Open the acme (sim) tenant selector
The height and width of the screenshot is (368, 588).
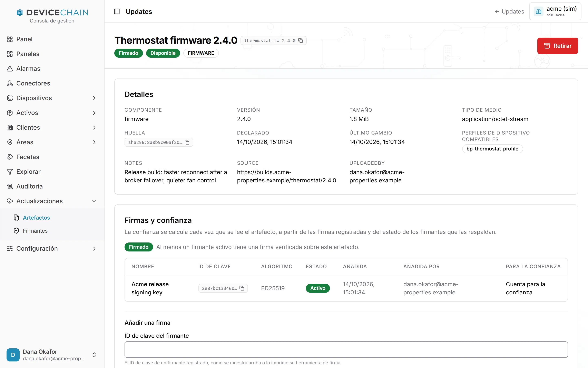(x=555, y=11)
